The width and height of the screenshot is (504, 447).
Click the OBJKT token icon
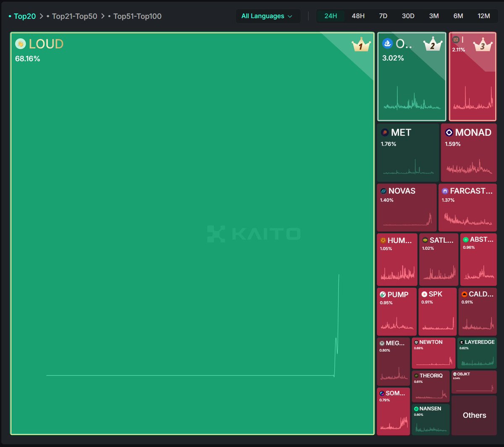[455, 374]
